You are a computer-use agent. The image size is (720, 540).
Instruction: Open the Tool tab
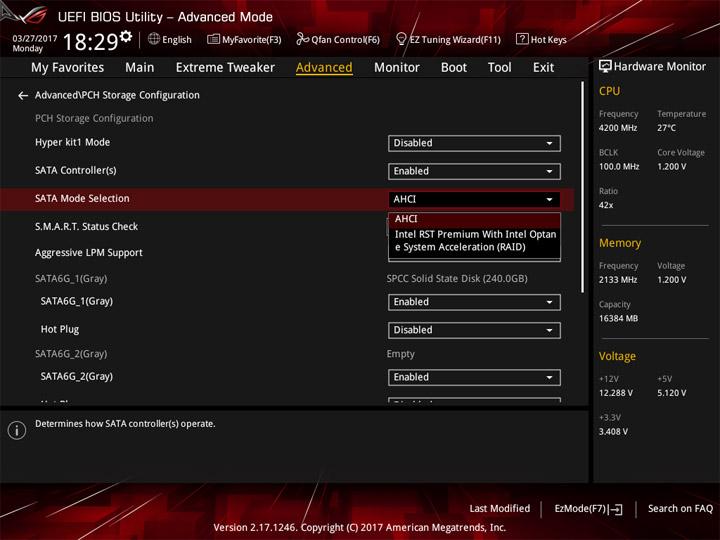point(500,68)
